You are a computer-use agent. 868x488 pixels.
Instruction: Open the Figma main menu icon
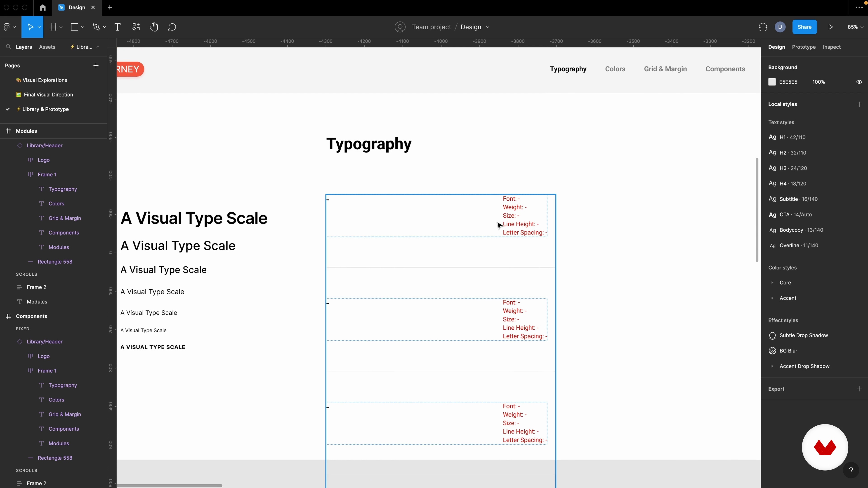pos(7,27)
